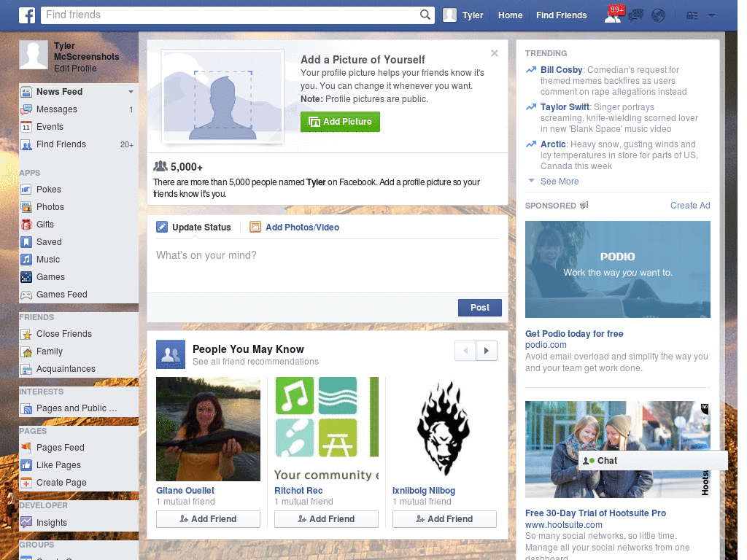This screenshot has width=747, height=560.
Task: Open the account menu arrow in top bar
Action: pyautogui.click(x=712, y=16)
